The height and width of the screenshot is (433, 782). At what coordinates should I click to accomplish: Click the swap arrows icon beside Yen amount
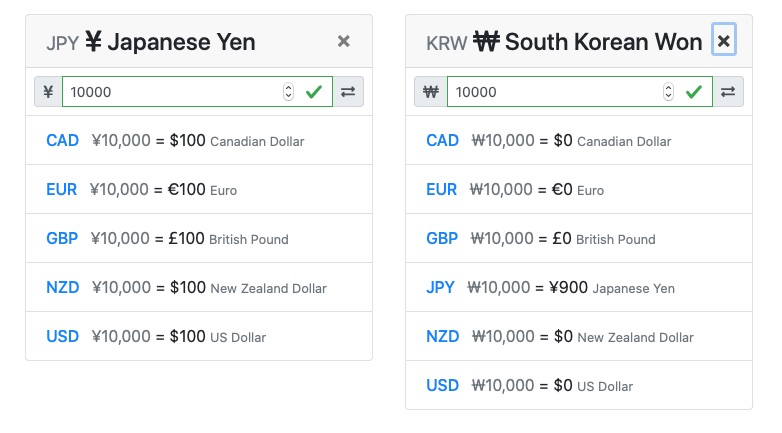tap(348, 92)
